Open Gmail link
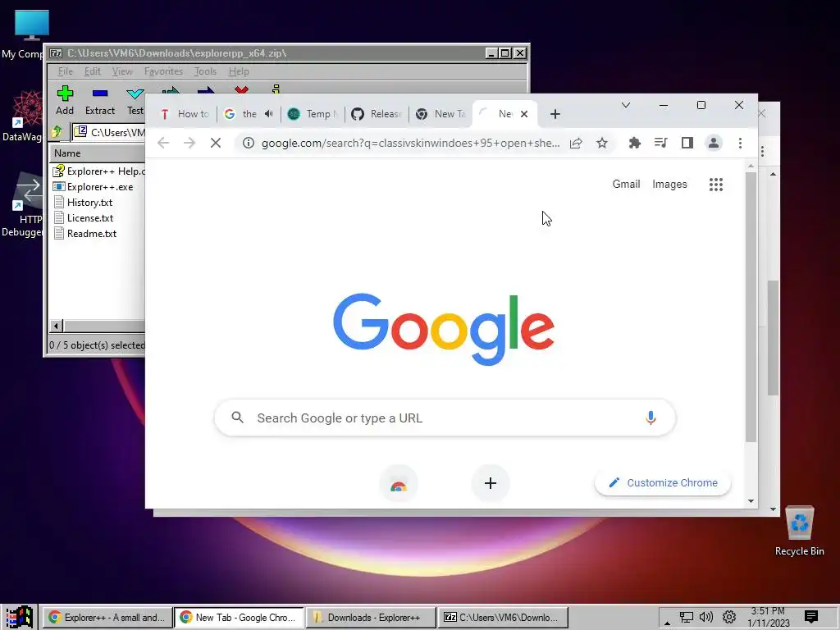This screenshot has height=630, width=840. (x=626, y=185)
